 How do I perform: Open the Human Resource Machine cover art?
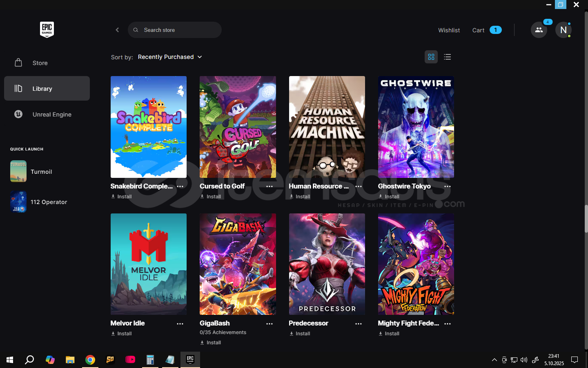pos(327,127)
